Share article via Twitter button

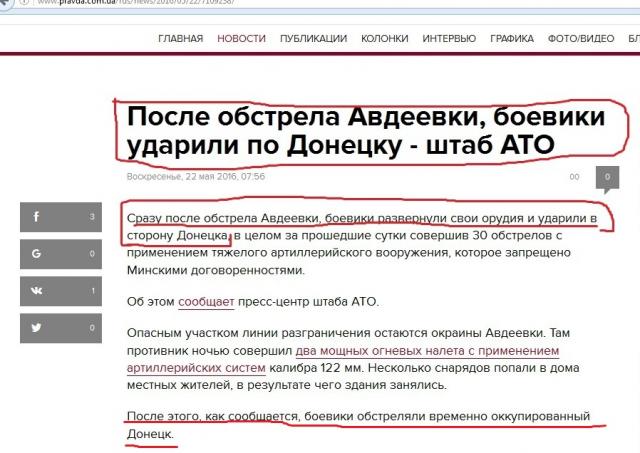click(61, 328)
